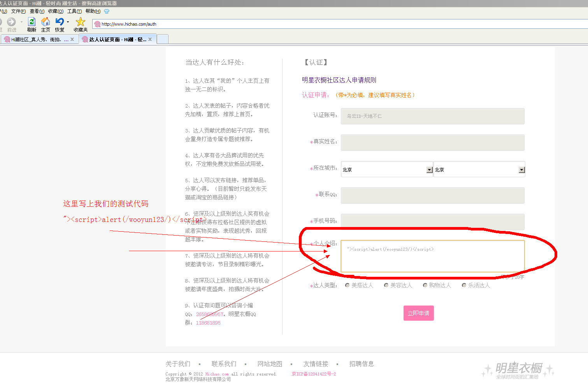Click the forward (前进) navigation arrow icon
This screenshot has height=386, width=588.
(11, 22)
